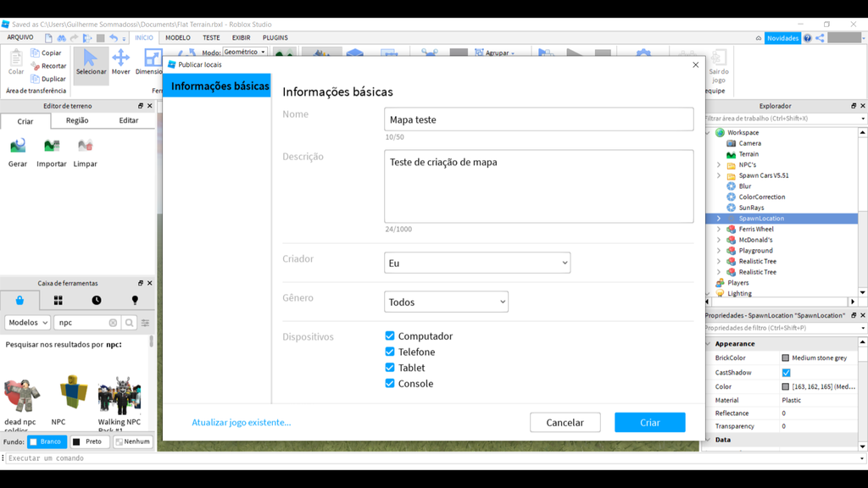This screenshot has height=488, width=868.
Task: Click the undo arrow in quick access bar
Action: click(113, 37)
